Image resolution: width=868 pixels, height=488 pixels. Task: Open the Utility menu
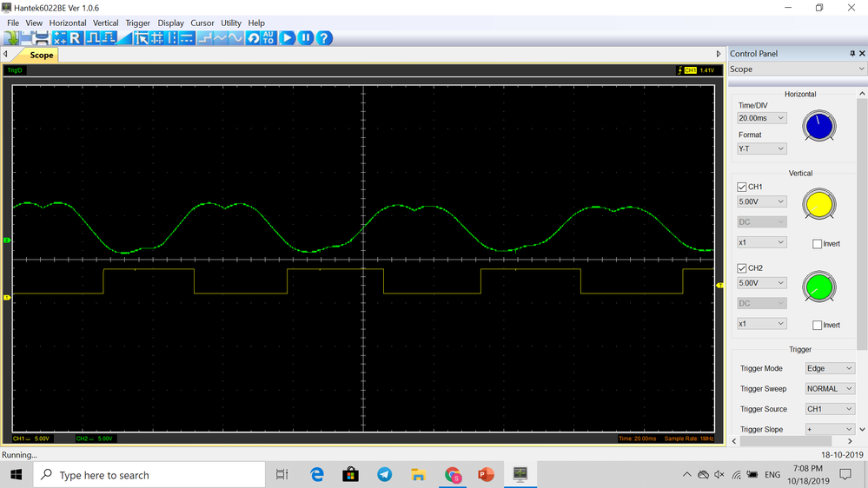click(x=231, y=23)
